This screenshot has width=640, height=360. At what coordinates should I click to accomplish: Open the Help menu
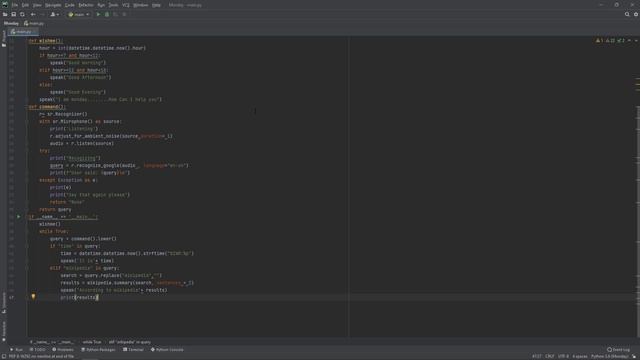click(156, 5)
